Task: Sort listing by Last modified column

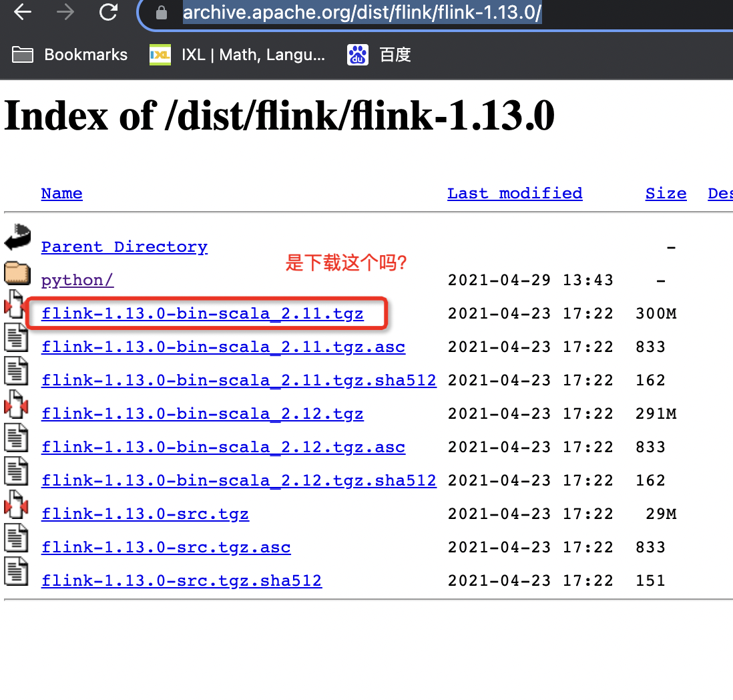Action: pyautogui.click(x=515, y=193)
